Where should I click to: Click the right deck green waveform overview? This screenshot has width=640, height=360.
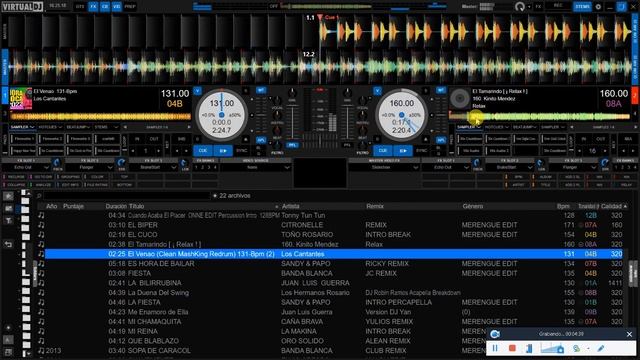pos(540,117)
